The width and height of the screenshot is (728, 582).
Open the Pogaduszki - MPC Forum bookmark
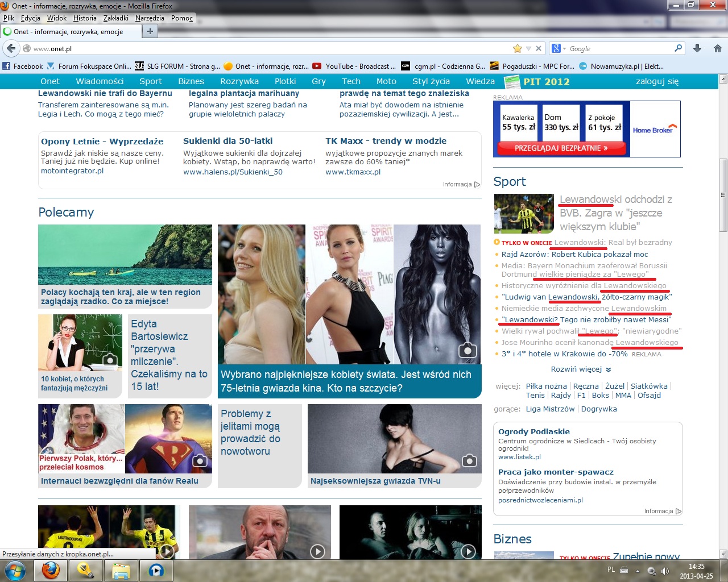point(532,66)
